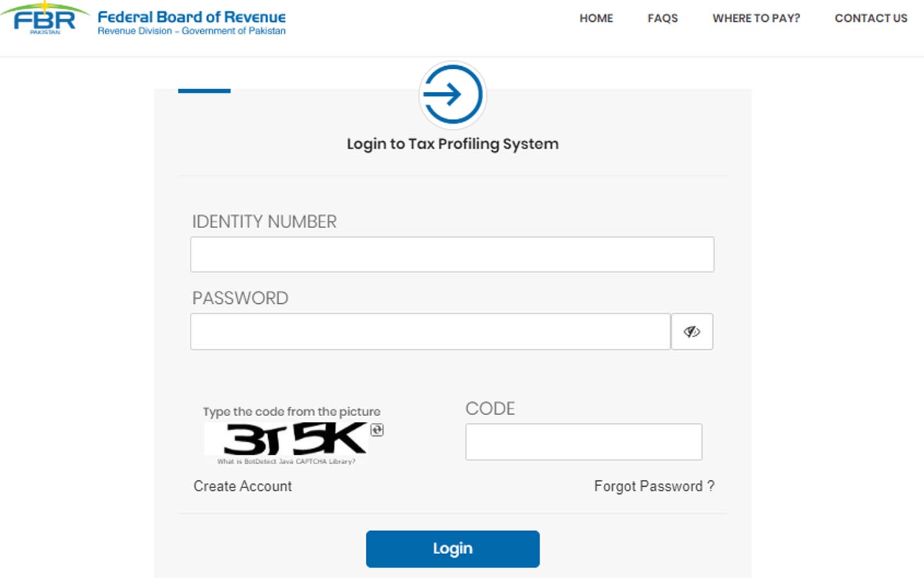The image size is (924, 578).
Task: Select the CODE entry box
Action: click(x=583, y=442)
